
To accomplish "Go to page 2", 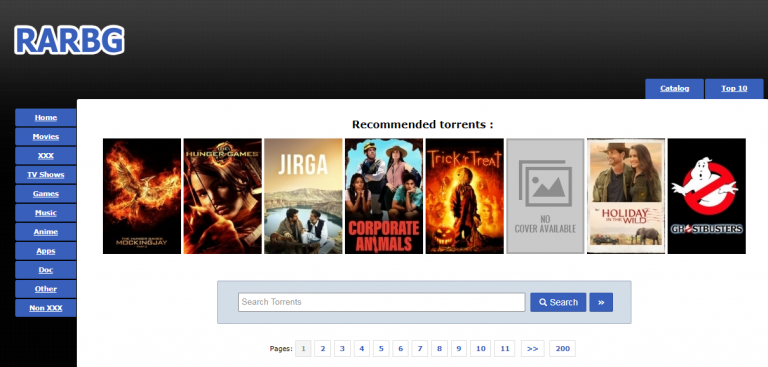I will click(x=323, y=349).
